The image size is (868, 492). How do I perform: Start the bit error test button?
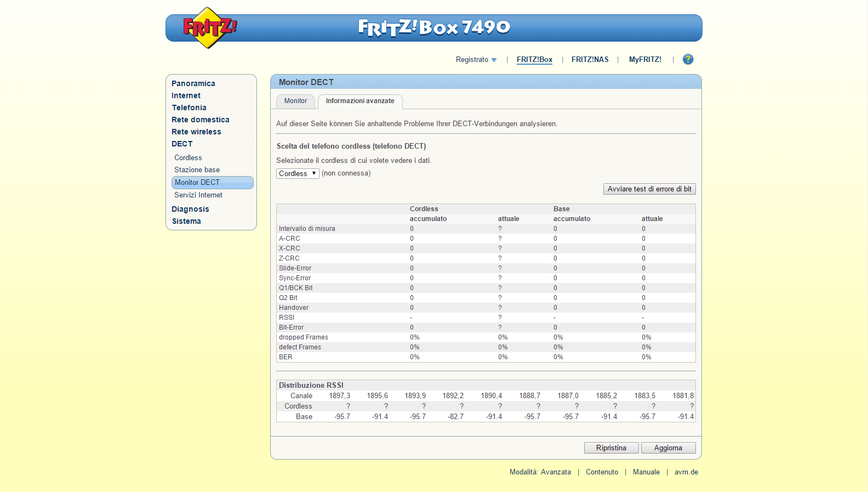pyautogui.click(x=649, y=189)
